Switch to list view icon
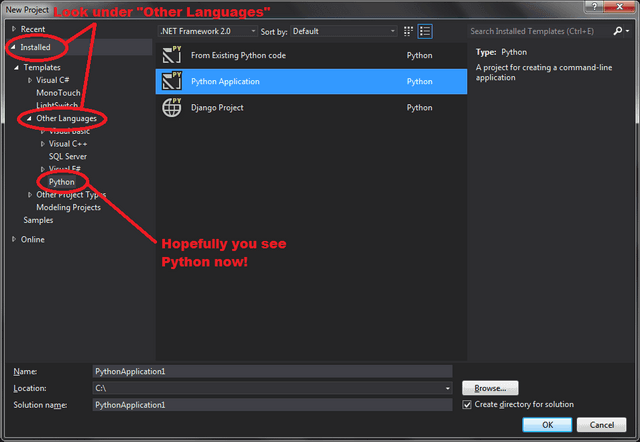The height and width of the screenshot is (442, 640). click(425, 31)
